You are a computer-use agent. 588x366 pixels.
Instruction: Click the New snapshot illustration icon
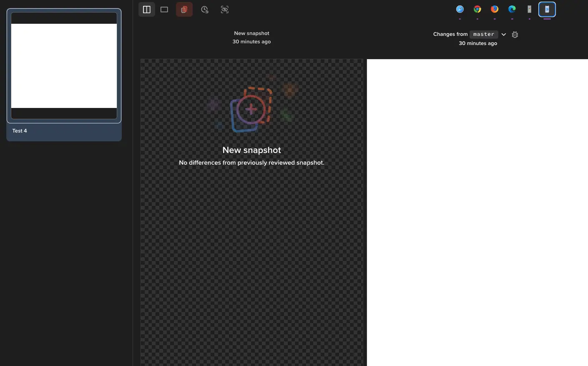(x=251, y=110)
